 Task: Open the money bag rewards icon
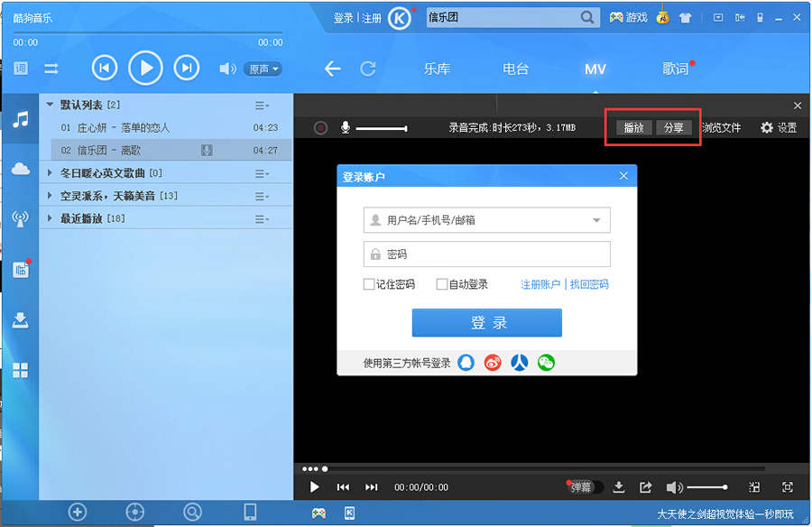pos(662,16)
